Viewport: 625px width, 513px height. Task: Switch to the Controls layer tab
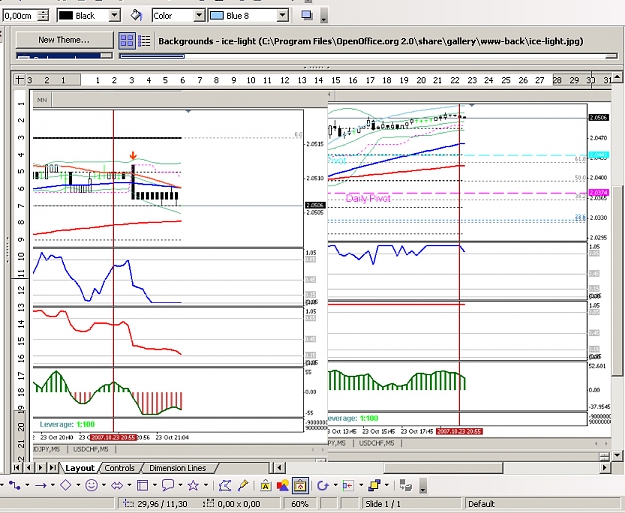119,468
